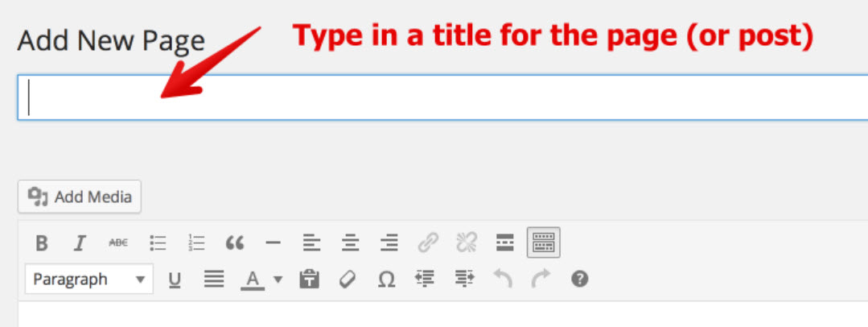
Task: Insert a numbered list
Action: click(196, 242)
